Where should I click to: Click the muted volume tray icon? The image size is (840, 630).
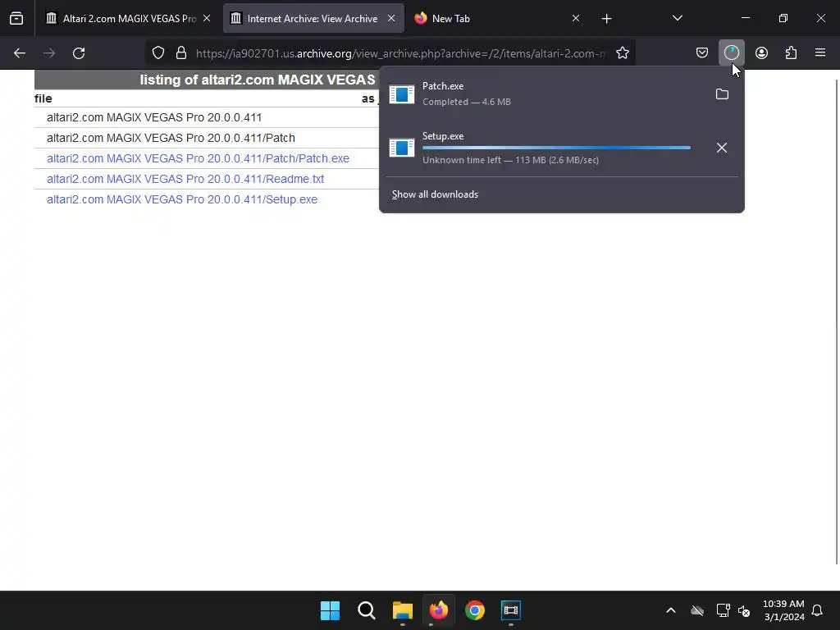(x=743, y=610)
